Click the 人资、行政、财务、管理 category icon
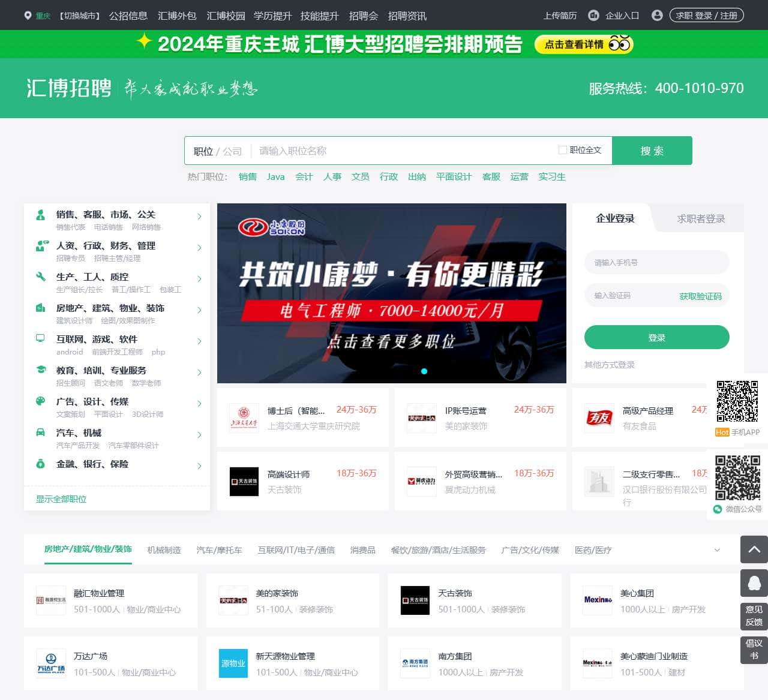The width and height of the screenshot is (768, 700). (41, 245)
